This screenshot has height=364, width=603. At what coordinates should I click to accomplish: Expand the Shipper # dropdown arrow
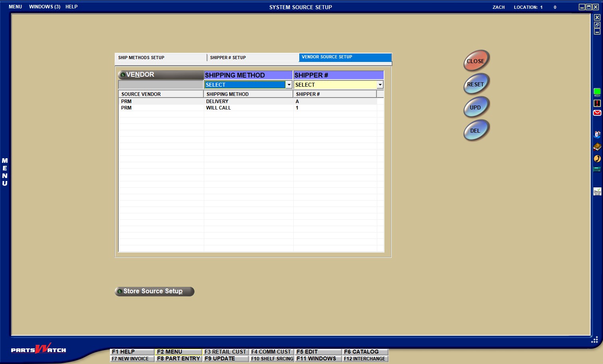(380, 85)
